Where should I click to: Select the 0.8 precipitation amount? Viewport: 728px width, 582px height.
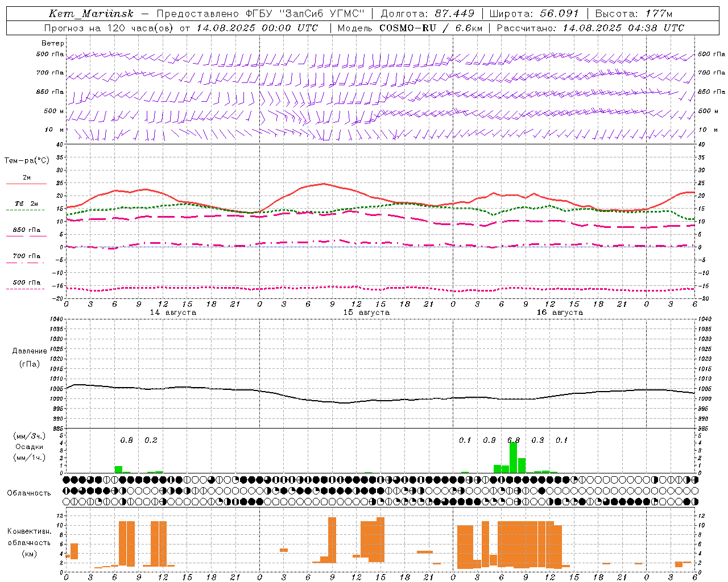tap(126, 440)
